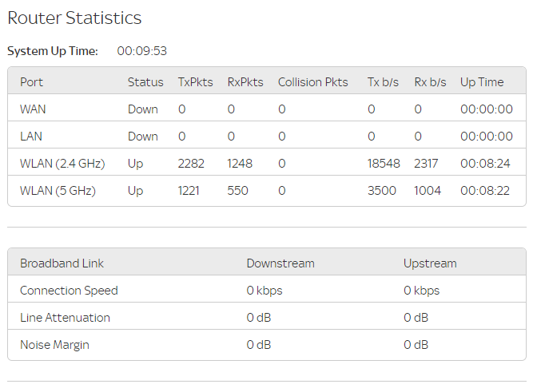Click the 00:08:22 up time value
This screenshot has width=541, height=392.
[487, 191]
